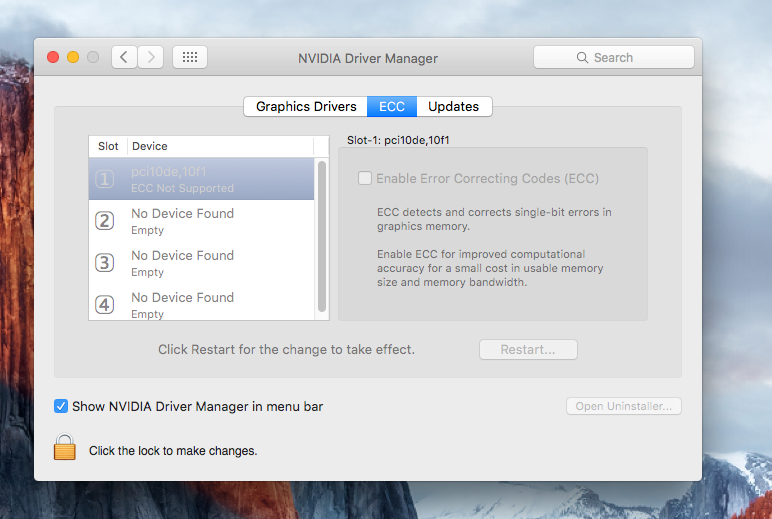
Task: Select slot 4 No Device Found row
Action: point(201,304)
